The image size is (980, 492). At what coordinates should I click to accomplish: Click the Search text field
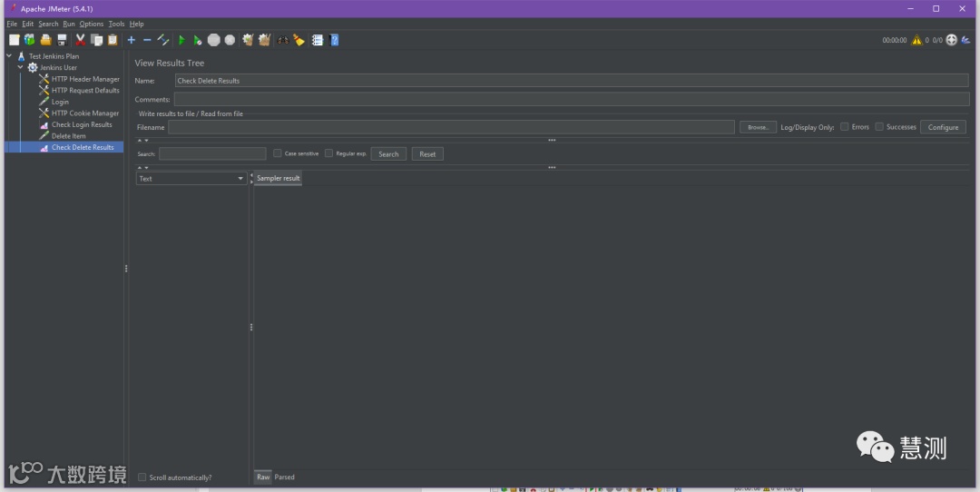click(212, 153)
